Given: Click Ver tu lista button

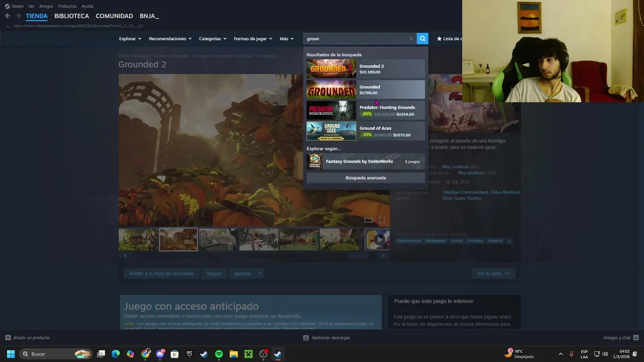Looking at the screenshot, I should pyautogui.click(x=494, y=274).
